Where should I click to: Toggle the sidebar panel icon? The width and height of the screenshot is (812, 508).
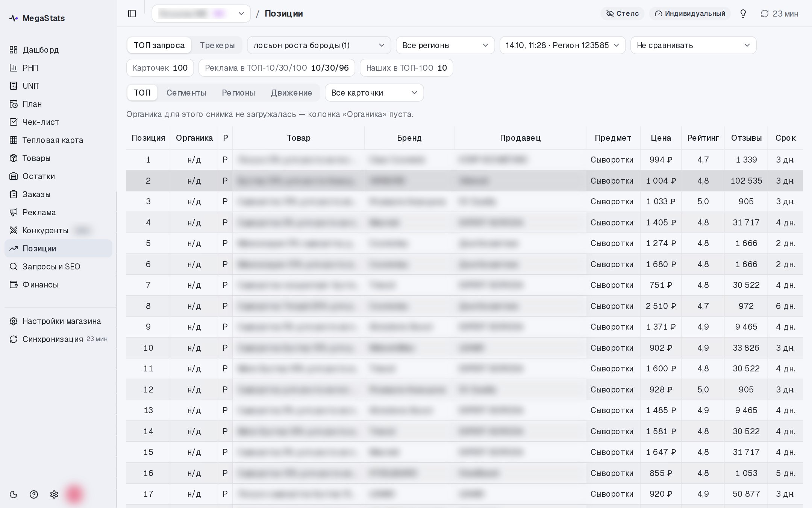point(132,14)
